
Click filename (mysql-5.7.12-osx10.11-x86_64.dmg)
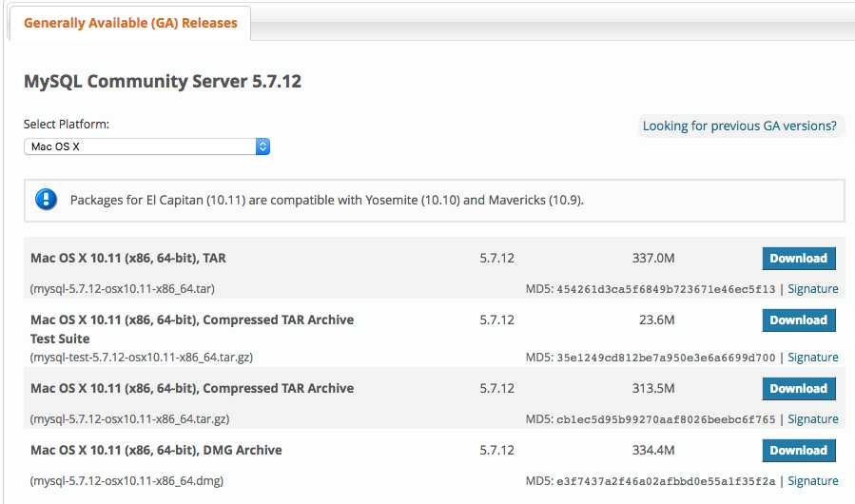click(x=126, y=480)
